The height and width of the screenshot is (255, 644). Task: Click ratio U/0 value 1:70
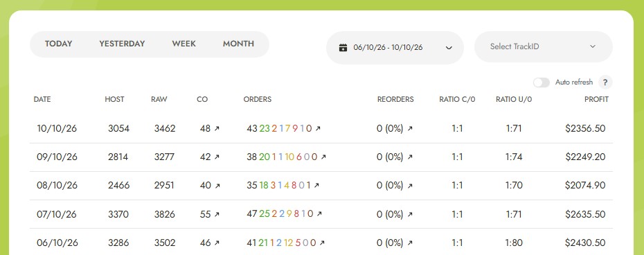514,186
